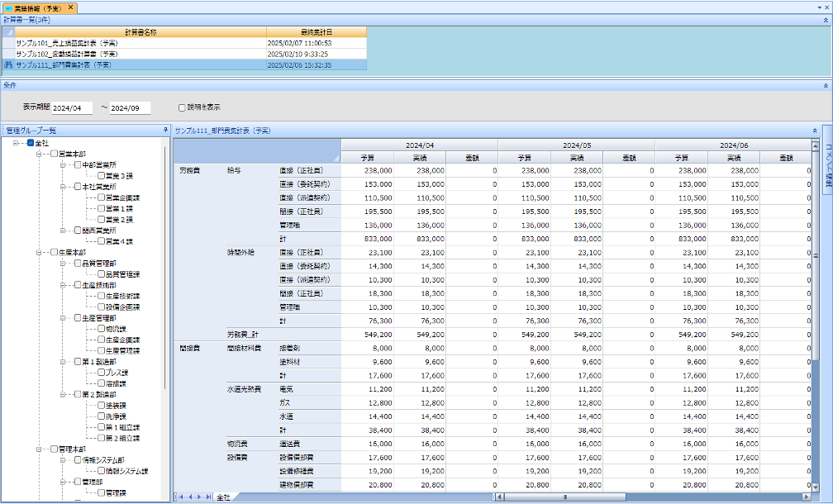Collapse the 第1製造部 tree node expander
The width and height of the screenshot is (833, 504).
coord(63,362)
